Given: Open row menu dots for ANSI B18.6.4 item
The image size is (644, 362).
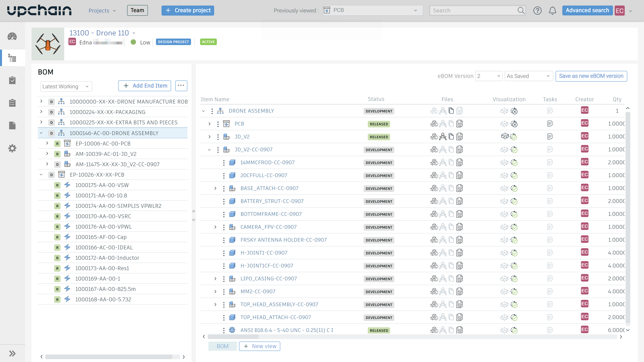Looking at the screenshot, I should (224, 330).
